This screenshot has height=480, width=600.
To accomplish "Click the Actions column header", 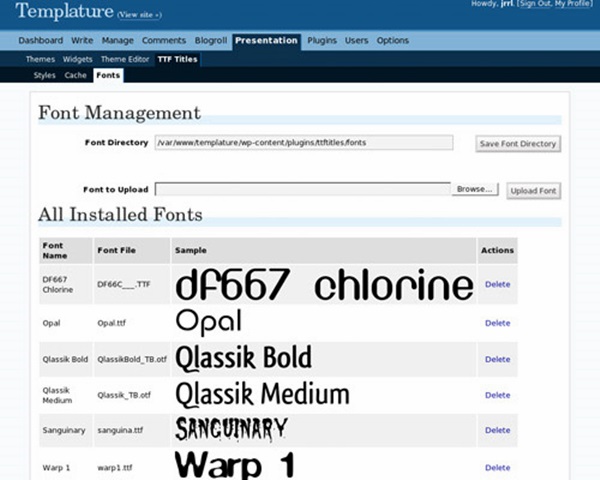I will (497, 250).
